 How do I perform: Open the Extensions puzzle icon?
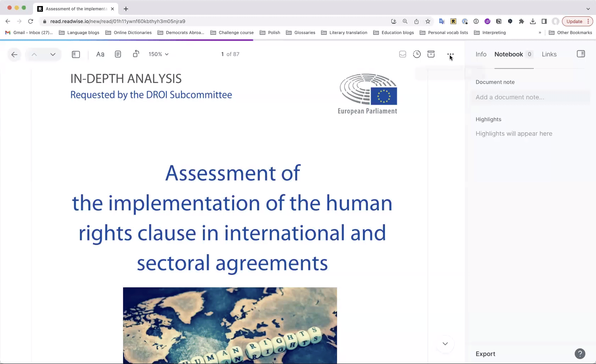(521, 21)
